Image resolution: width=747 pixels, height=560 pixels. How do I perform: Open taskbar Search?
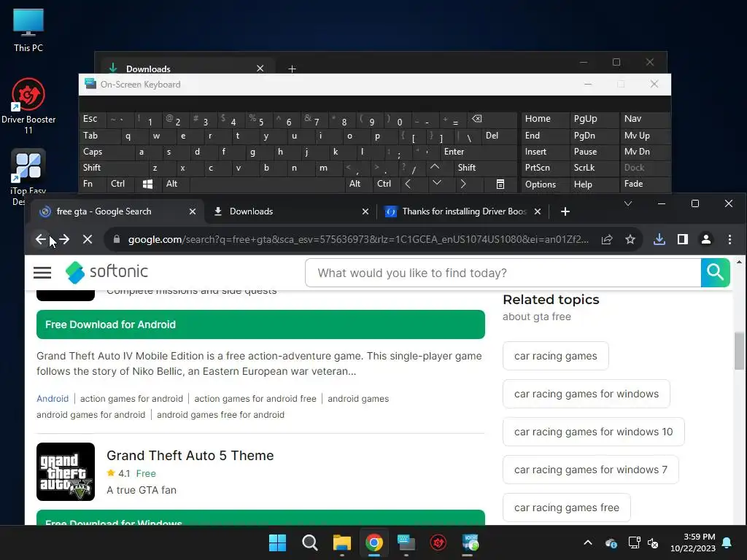(x=309, y=542)
